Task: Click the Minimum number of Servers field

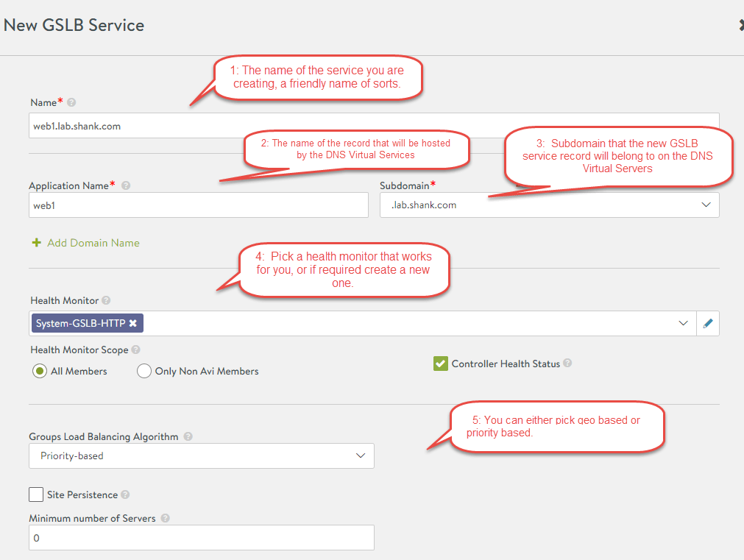Action: [x=202, y=538]
